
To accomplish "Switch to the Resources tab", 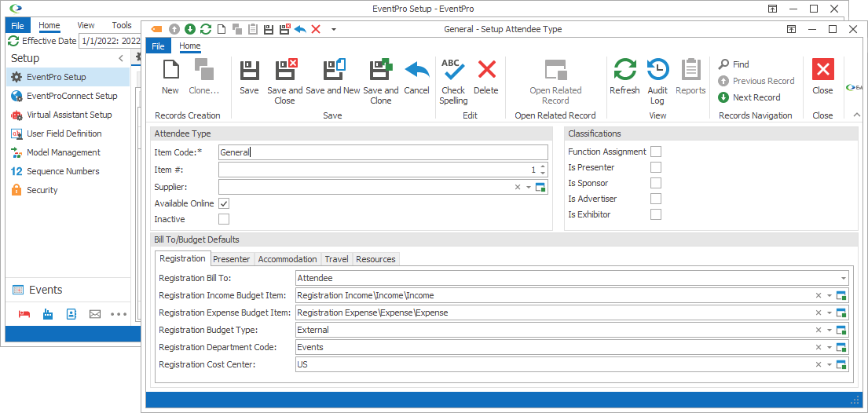I will tap(376, 259).
